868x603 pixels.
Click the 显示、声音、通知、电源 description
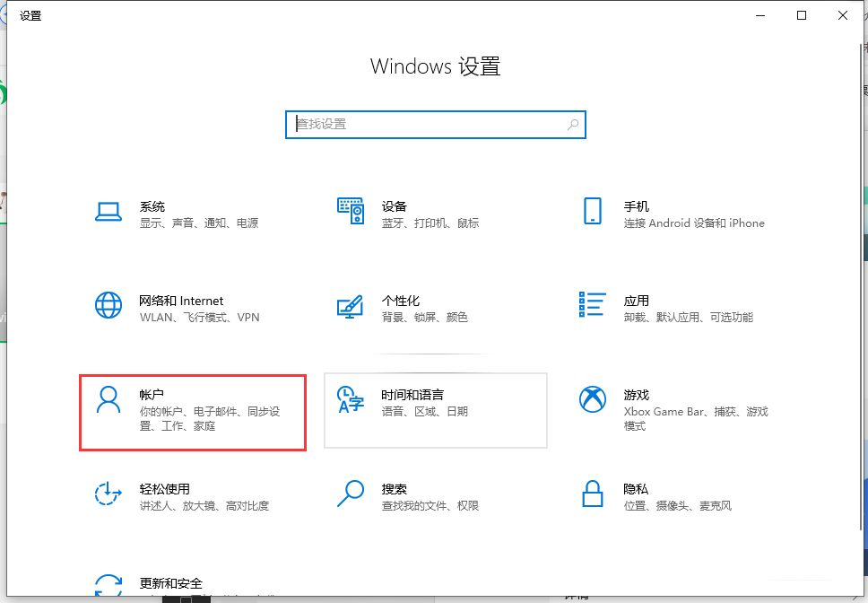pos(199,223)
